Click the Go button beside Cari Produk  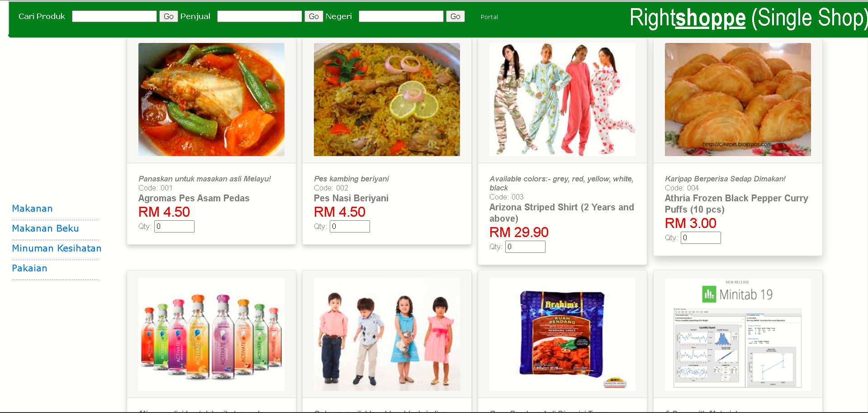point(168,16)
